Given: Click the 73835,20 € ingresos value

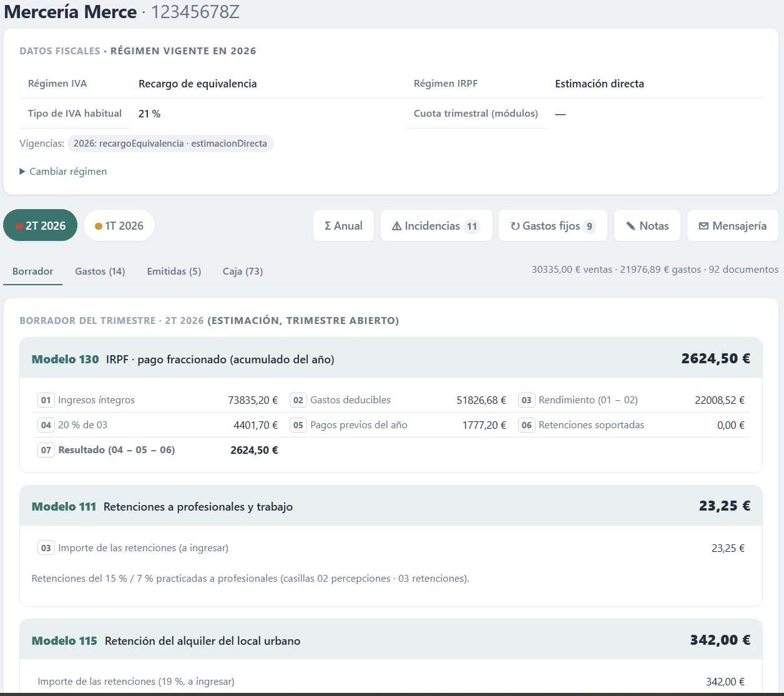Looking at the screenshot, I should (253, 400).
